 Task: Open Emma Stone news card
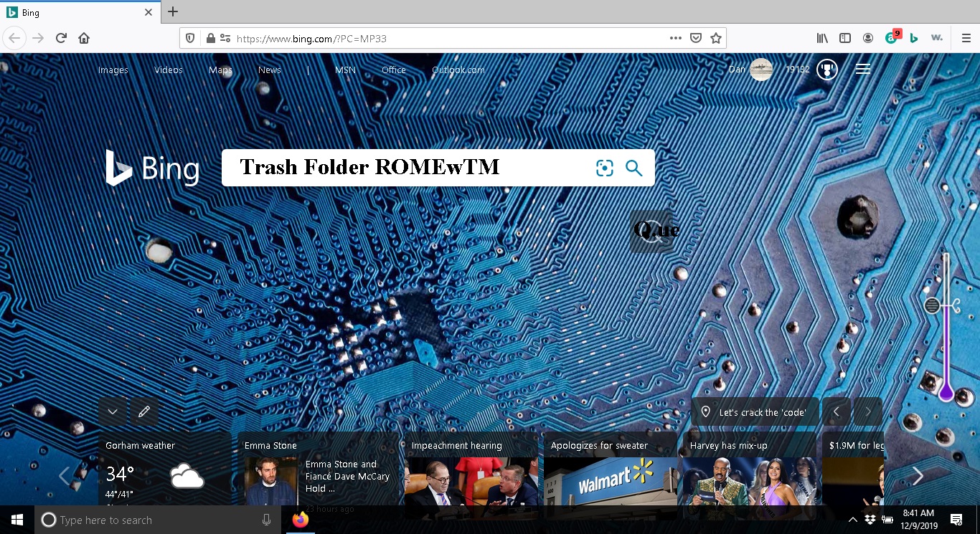[x=319, y=469]
